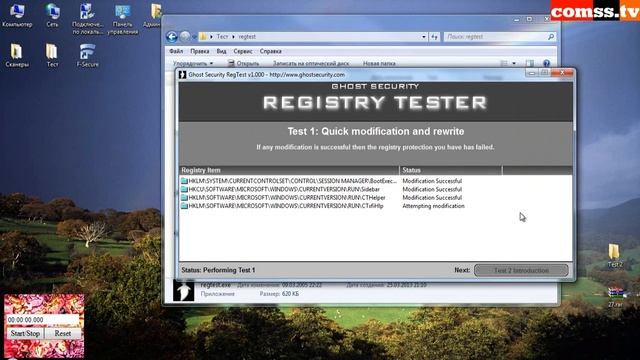Click the Тест breadcrumb in address bar
Screen dimensions: 640x360
222,37
